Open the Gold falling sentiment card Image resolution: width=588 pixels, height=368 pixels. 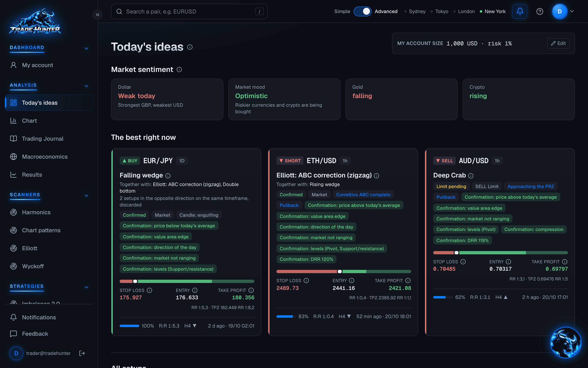click(x=401, y=99)
